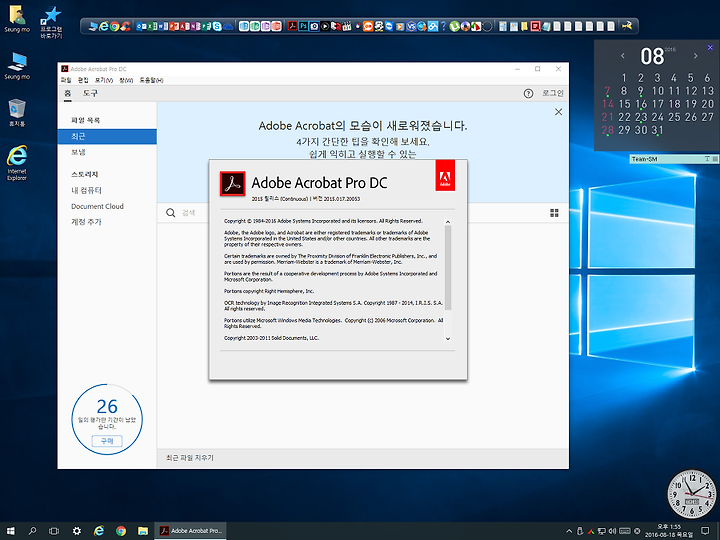Switch to the 홈 tab in Acrobat
This screenshot has height=540, width=720.
pyautogui.click(x=68, y=93)
